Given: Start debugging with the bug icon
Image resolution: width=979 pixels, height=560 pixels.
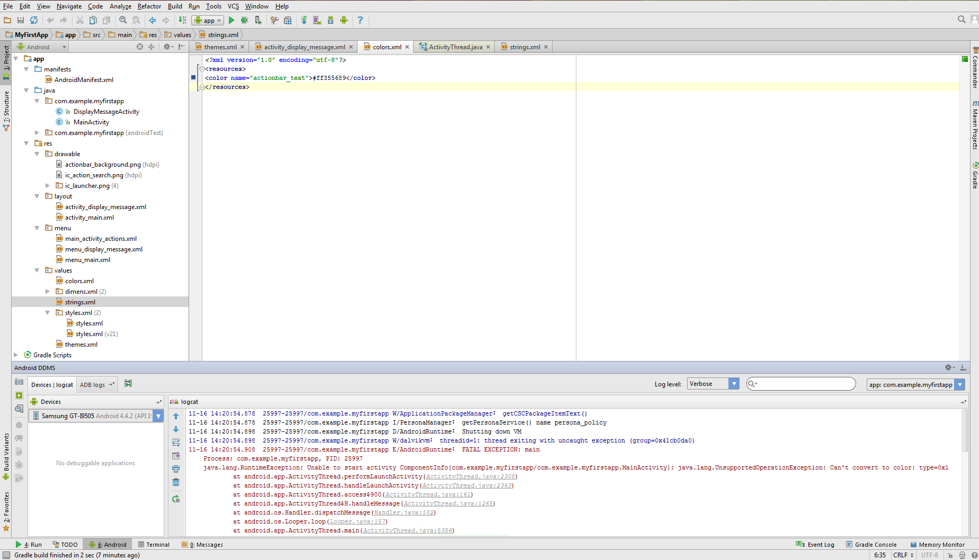Looking at the screenshot, I should click(244, 20).
